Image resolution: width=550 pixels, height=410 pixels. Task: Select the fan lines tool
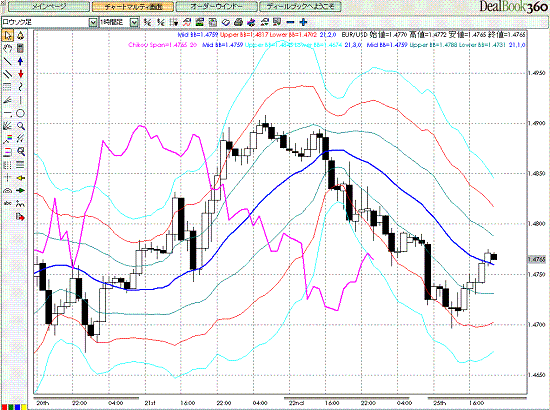[8, 100]
